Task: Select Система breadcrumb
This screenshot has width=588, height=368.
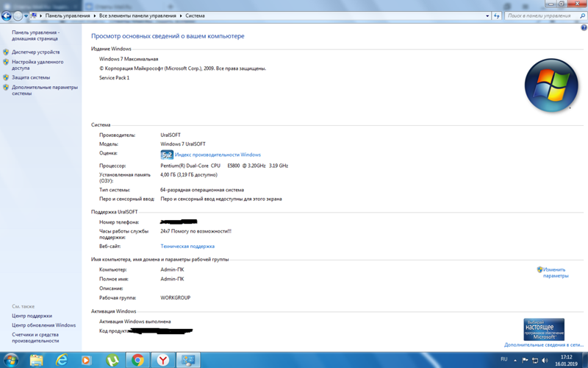Action: click(195, 15)
